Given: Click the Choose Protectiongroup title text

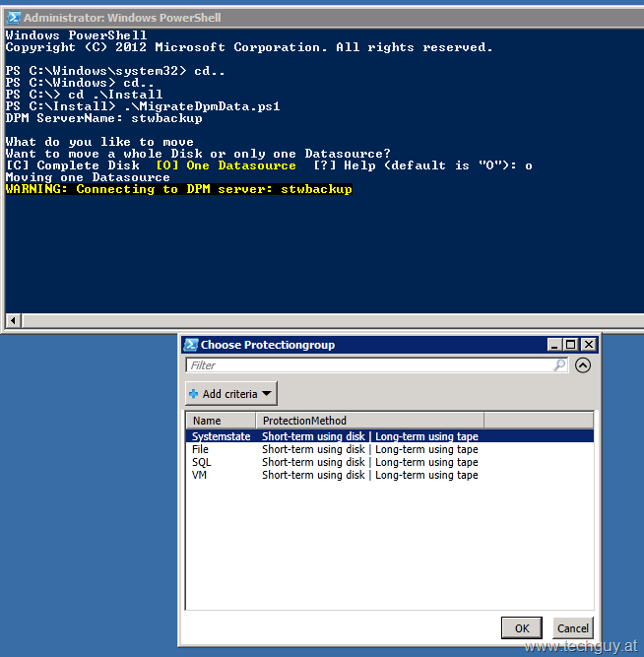Looking at the screenshot, I should pos(267,345).
